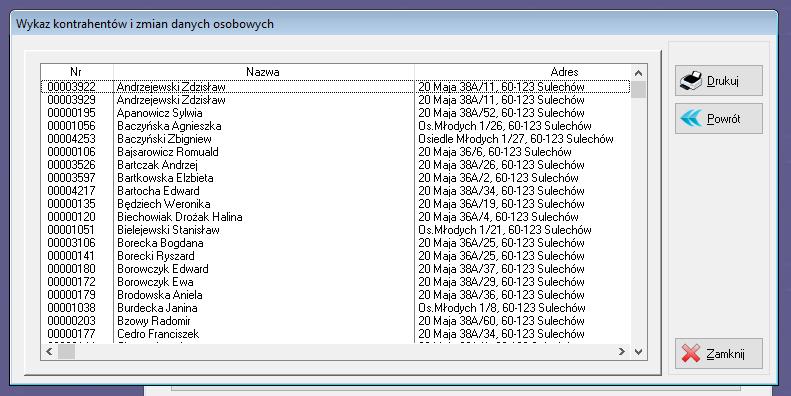Click number cell 00003526
Viewport: 791px width, 396px height.
pos(71,165)
